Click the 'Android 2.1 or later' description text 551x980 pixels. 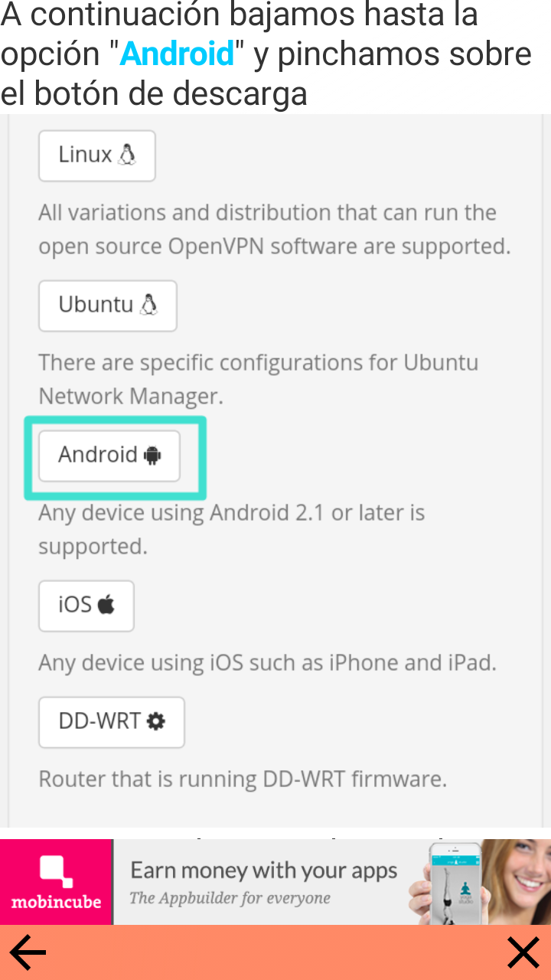pos(231,529)
